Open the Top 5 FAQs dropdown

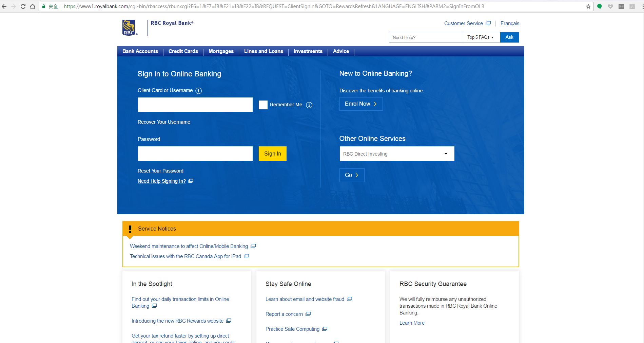pyautogui.click(x=481, y=37)
